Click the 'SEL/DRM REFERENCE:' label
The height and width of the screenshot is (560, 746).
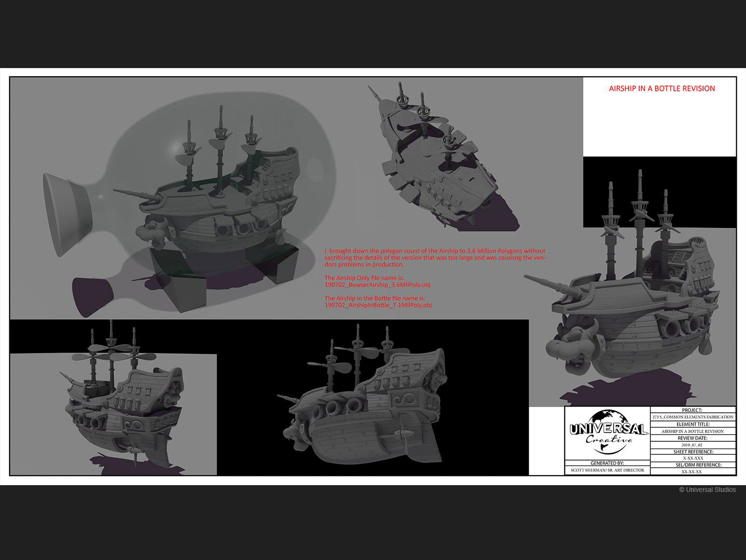(x=698, y=465)
